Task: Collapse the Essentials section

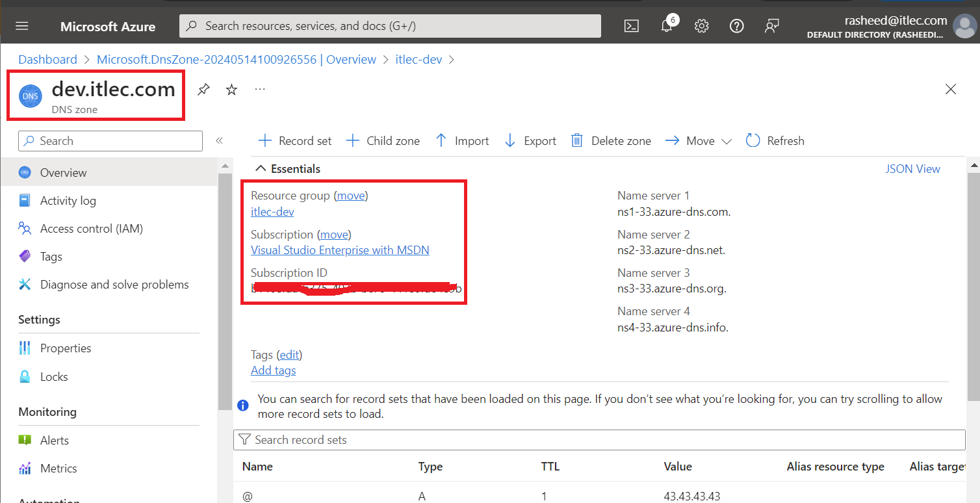Action: (287, 168)
